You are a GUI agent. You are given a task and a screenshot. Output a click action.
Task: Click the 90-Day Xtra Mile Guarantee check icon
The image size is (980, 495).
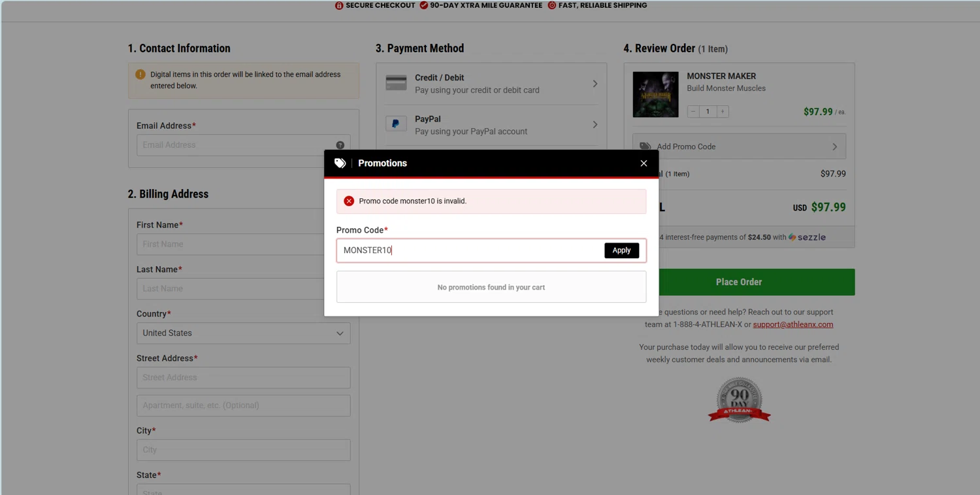tap(423, 5)
